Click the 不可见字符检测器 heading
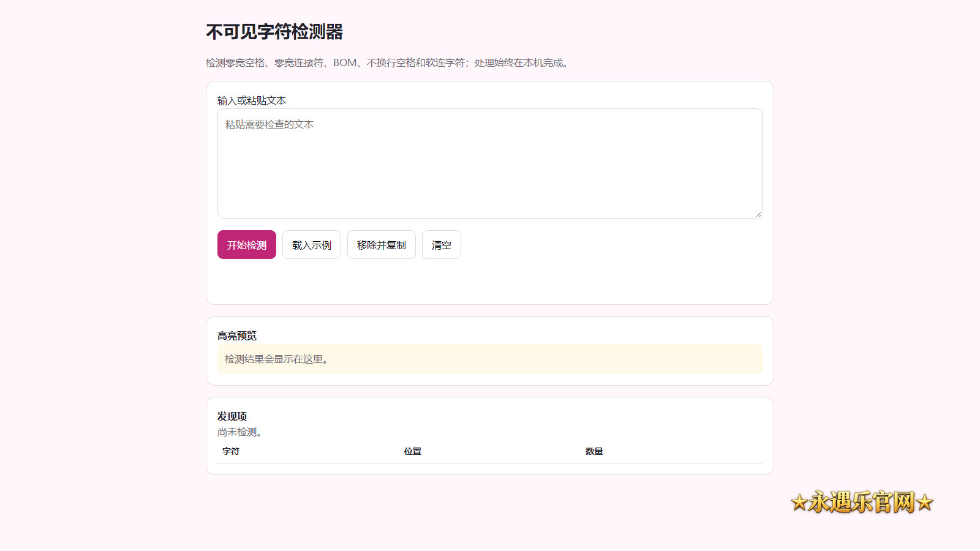The image size is (980, 551). (x=274, y=32)
